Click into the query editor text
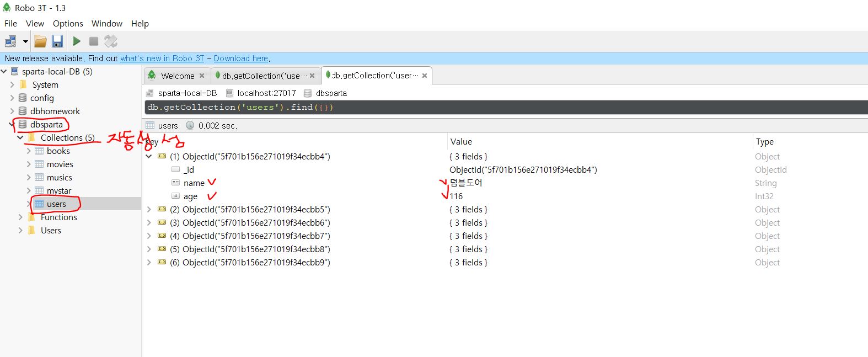The width and height of the screenshot is (868, 357). (x=240, y=107)
